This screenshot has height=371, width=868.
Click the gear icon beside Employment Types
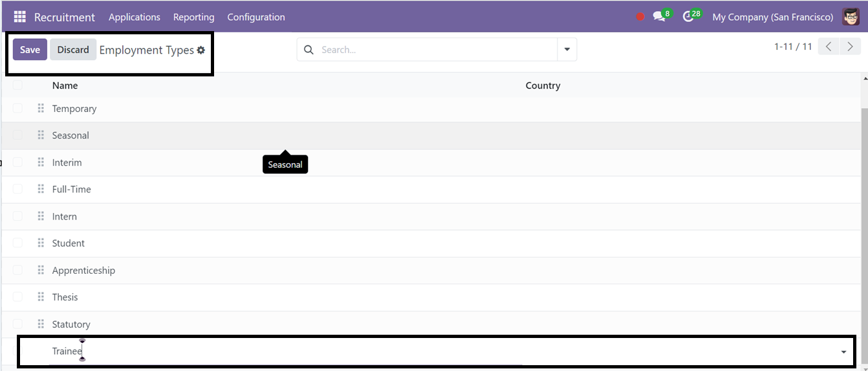pos(201,50)
